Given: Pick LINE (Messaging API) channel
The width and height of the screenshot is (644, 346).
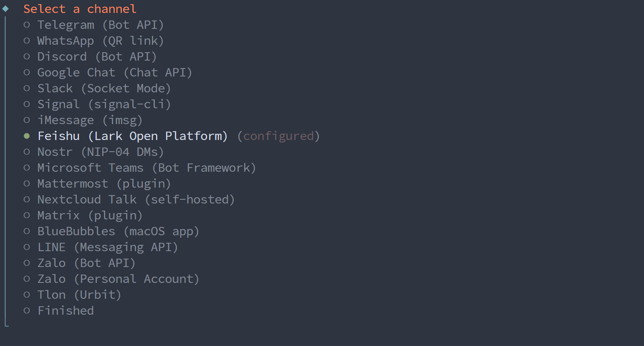Looking at the screenshot, I should click(x=107, y=247).
